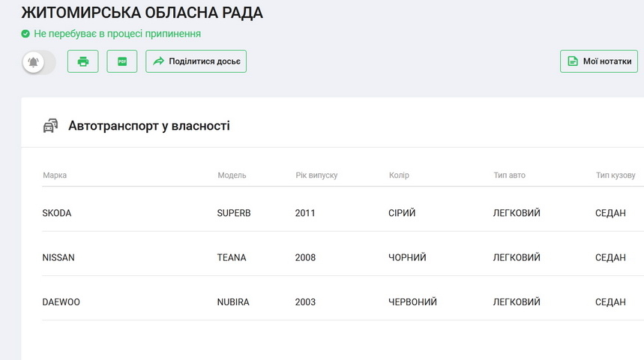Click the Поділитися досьє button
Screen dimensions: 644x360
196,61
